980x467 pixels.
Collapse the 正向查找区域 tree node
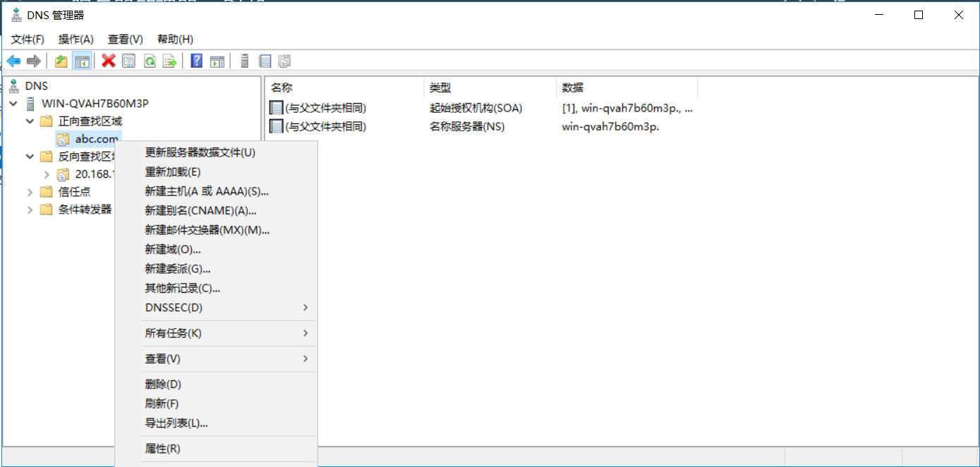pyautogui.click(x=30, y=121)
